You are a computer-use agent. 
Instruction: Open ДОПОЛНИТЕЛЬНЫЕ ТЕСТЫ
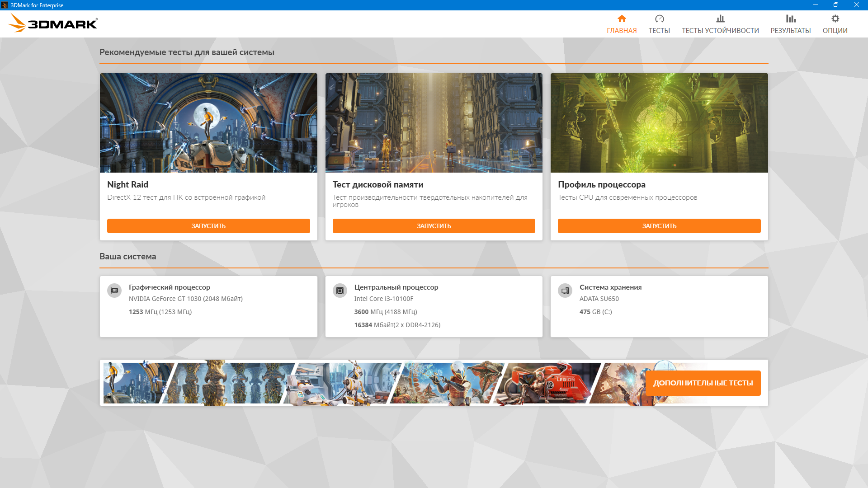[703, 383]
